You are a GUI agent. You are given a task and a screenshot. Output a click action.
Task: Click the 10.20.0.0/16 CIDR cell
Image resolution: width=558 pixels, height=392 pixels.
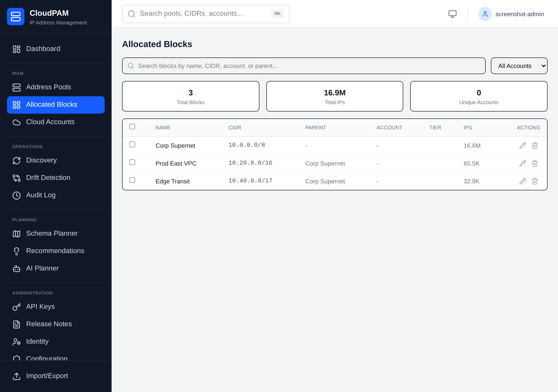coord(250,163)
